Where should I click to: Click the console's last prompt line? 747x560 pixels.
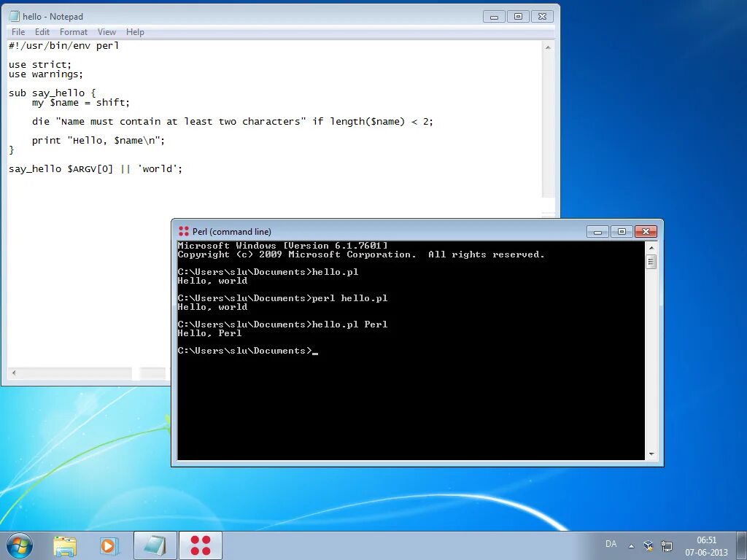[x=248, y=351]
